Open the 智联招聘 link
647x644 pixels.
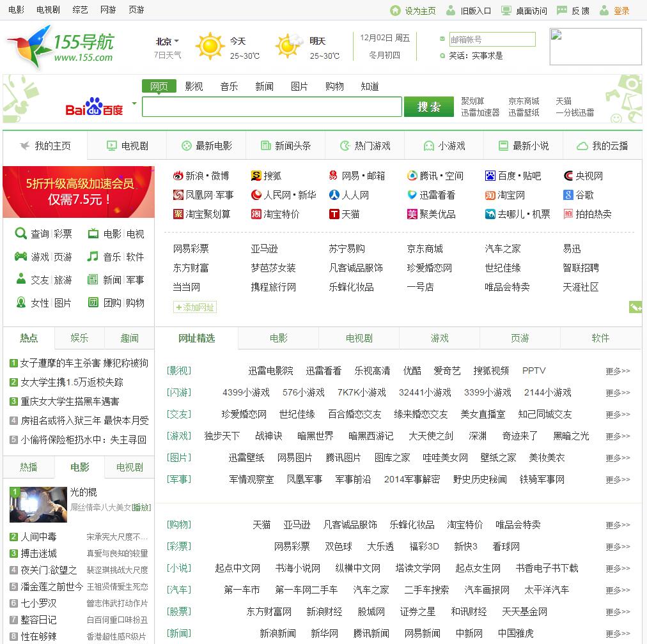coord(581,268)
